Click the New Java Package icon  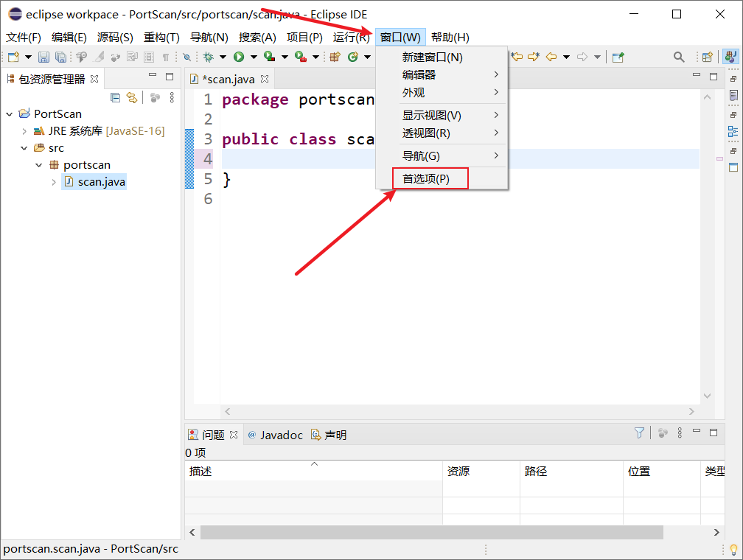[x=335, y=57]
